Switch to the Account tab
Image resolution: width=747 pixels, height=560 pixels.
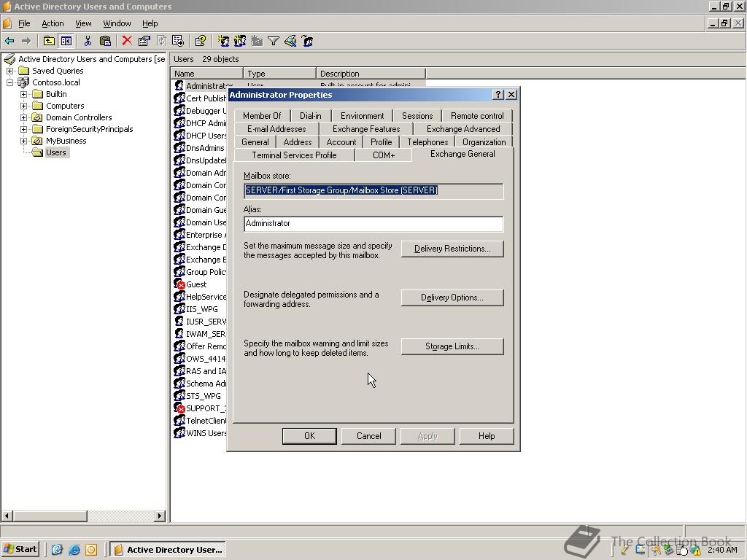[x=341, y=142]
